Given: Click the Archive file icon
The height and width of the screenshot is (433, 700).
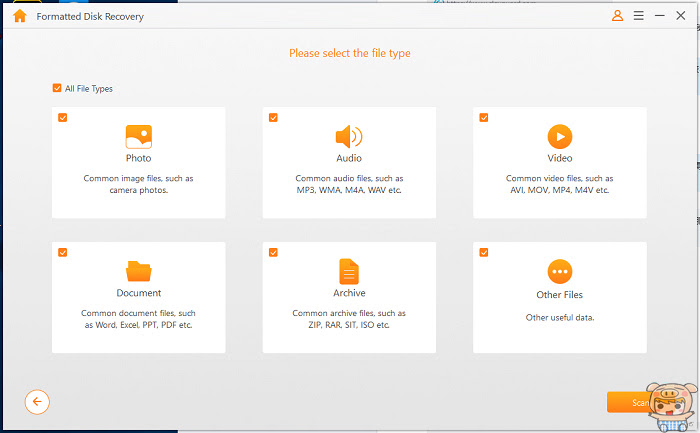Looking at the screenshot, I should pos(349,271).
